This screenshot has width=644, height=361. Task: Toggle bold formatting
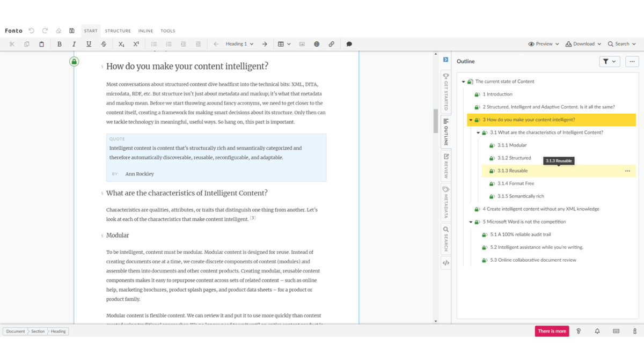pyautogui.click(x=60, y=44)
